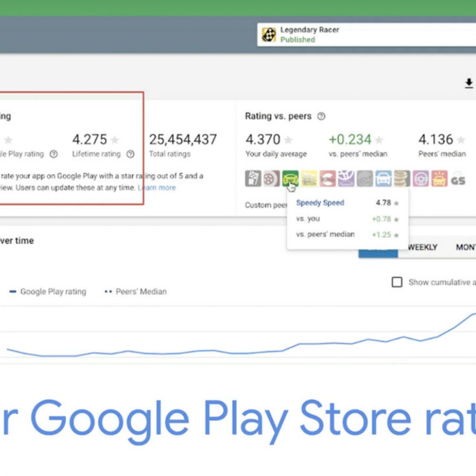Click the +0.234 vs. peers' median value

click(350, 140)
